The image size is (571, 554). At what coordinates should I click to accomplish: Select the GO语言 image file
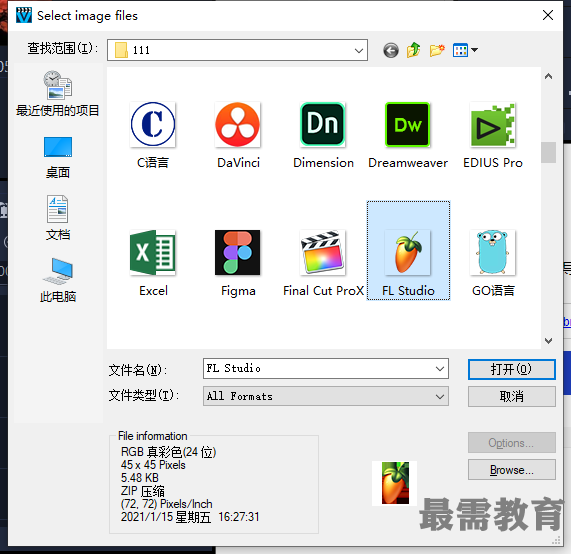coord(493,263)
